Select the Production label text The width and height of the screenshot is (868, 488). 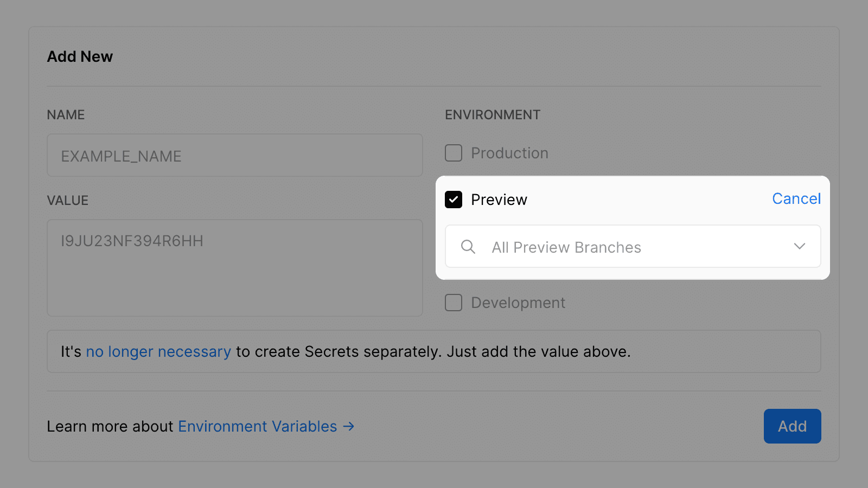509,153
